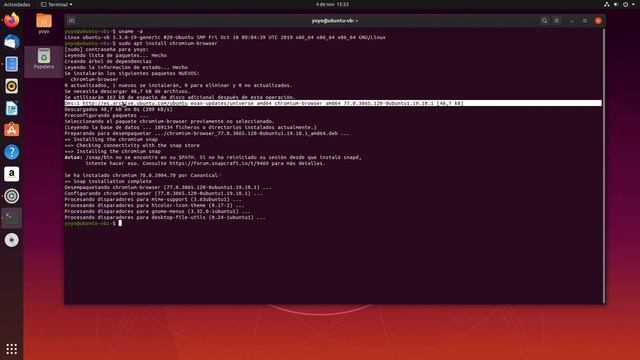
Task: Click the terminal vertical scrollbar
Action: (604, 165)
